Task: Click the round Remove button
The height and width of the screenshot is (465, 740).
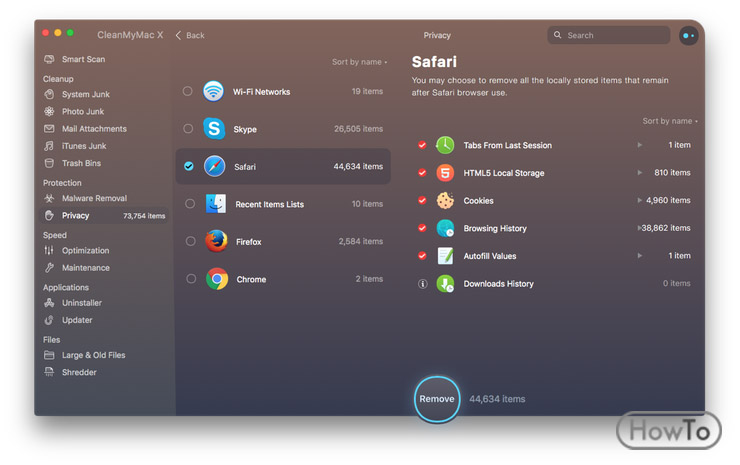Action: 437,399
